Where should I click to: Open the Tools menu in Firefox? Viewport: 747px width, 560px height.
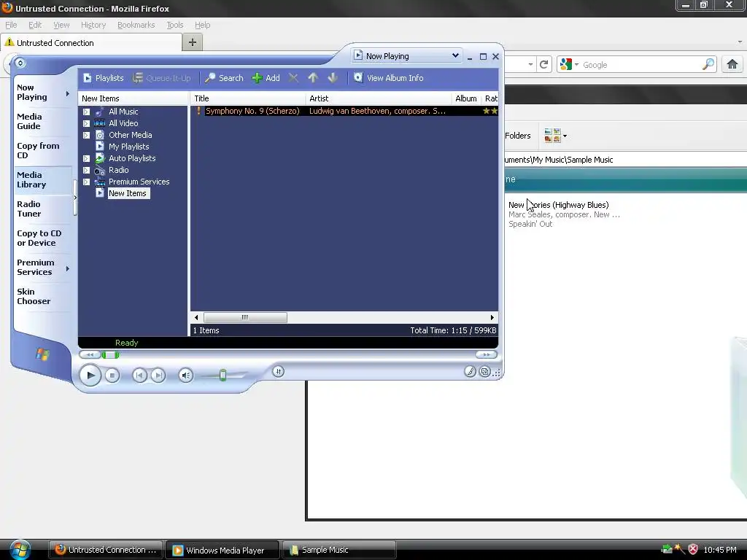[175, 25]
